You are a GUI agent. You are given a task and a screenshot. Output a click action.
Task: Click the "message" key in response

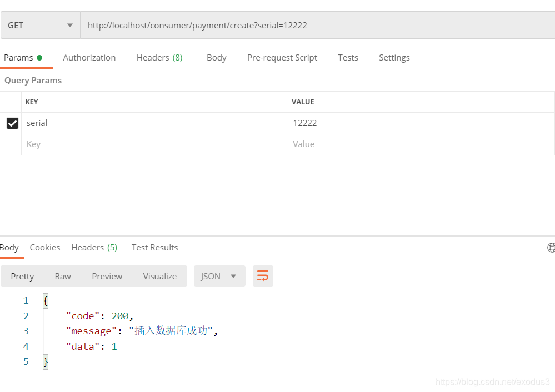[x=91, y=331]
